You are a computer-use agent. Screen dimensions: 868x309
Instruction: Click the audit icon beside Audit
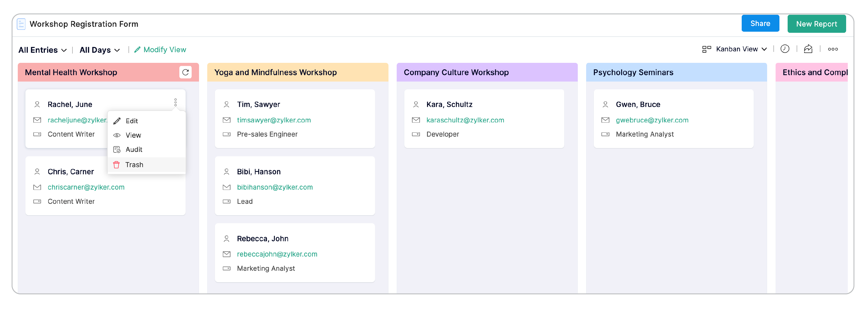pos(117,149)
